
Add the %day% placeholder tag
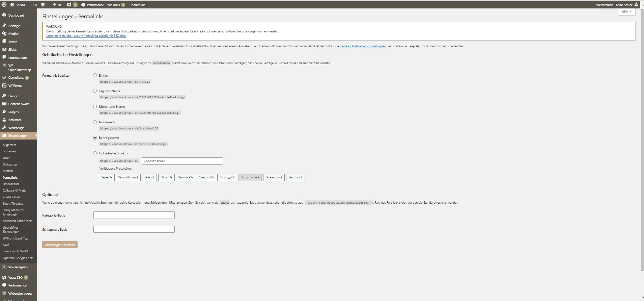(x=149, y=177)
